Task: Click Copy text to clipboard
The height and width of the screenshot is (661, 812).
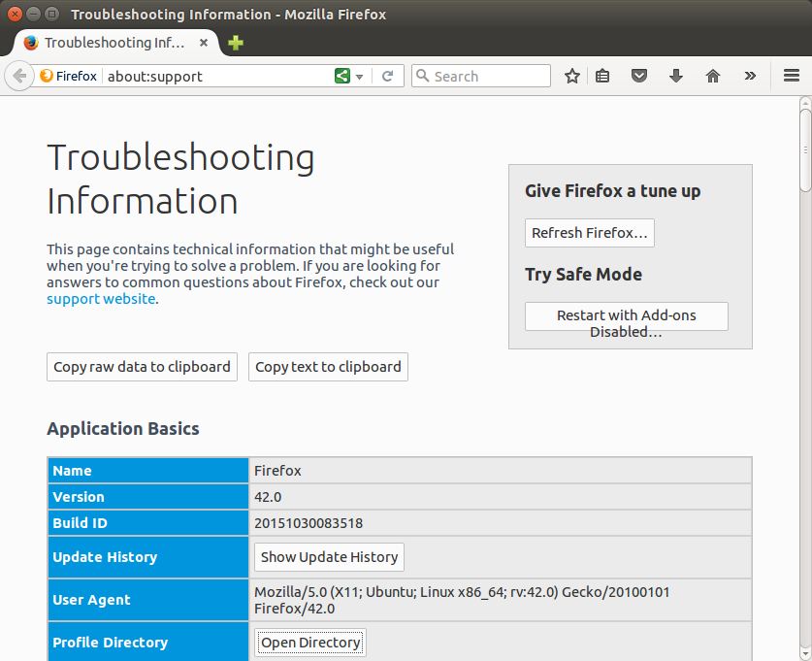Action: (328, 367)
